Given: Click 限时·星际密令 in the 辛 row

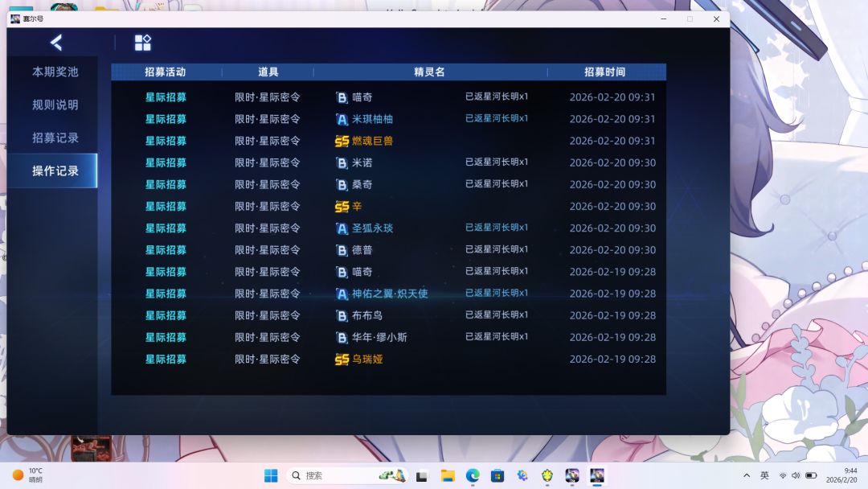Looking at the screenshot, I should coord(268,206).
